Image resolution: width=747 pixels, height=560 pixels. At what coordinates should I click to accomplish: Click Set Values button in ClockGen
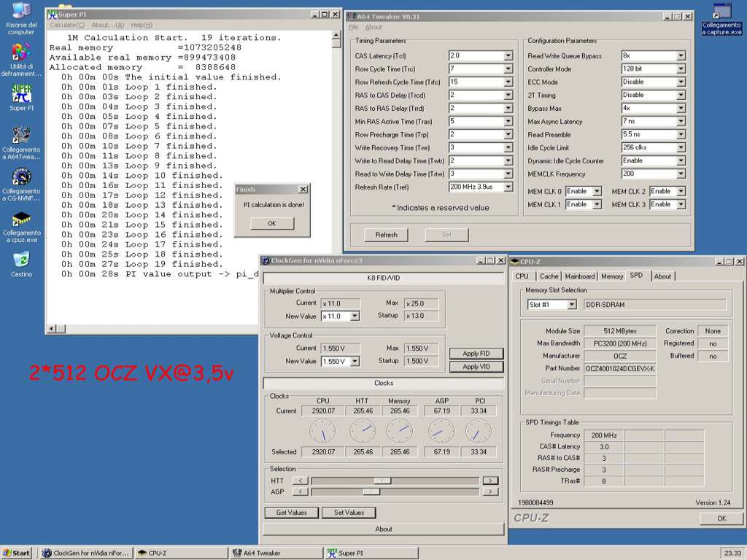coord(349,513)
